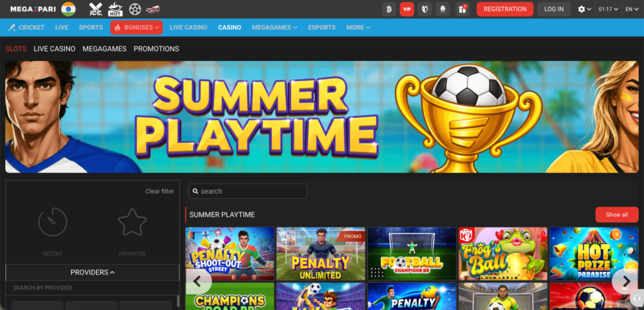This screenshot has width=644, height=310.
Task: Click the SUMMER PLAYTIME section heading
Action: point(222,215)
